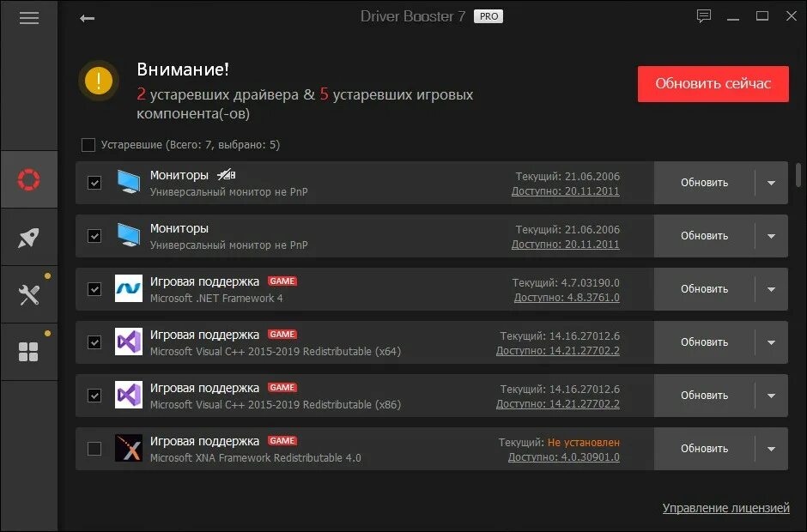Open Доступно: 20.11.2011 link in first Мониторы row
Screen dimensions: 807x532
coord(565,190)
